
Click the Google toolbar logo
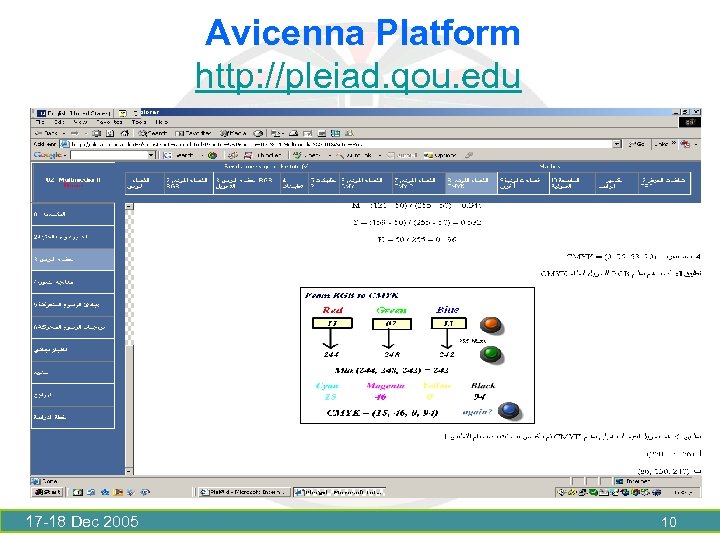click(x=47, y=155)
